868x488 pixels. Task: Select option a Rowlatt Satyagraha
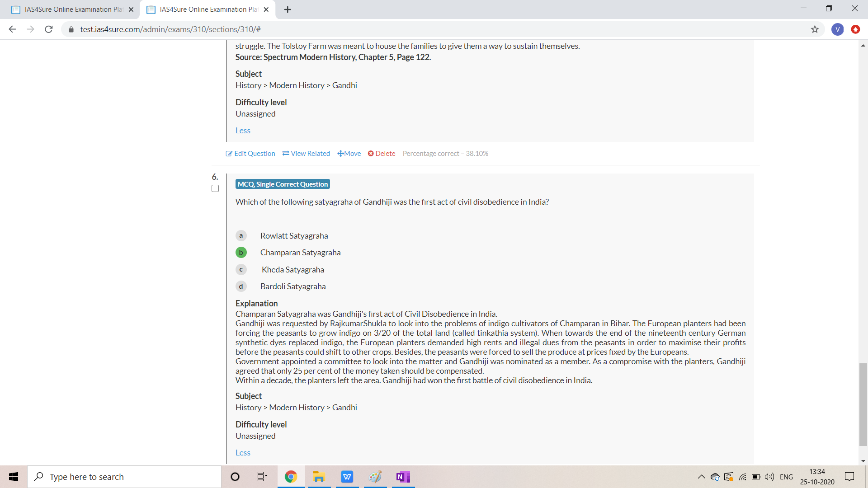coord(241,236)
